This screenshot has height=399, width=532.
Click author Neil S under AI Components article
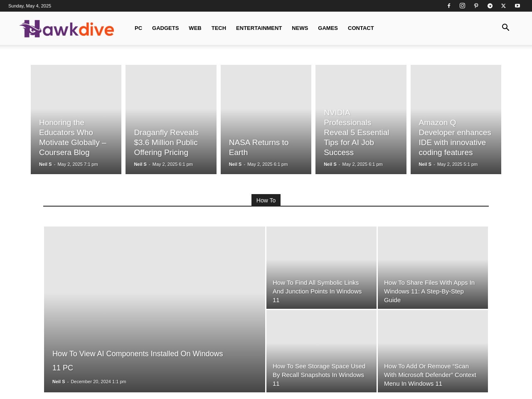coord(59,382)
